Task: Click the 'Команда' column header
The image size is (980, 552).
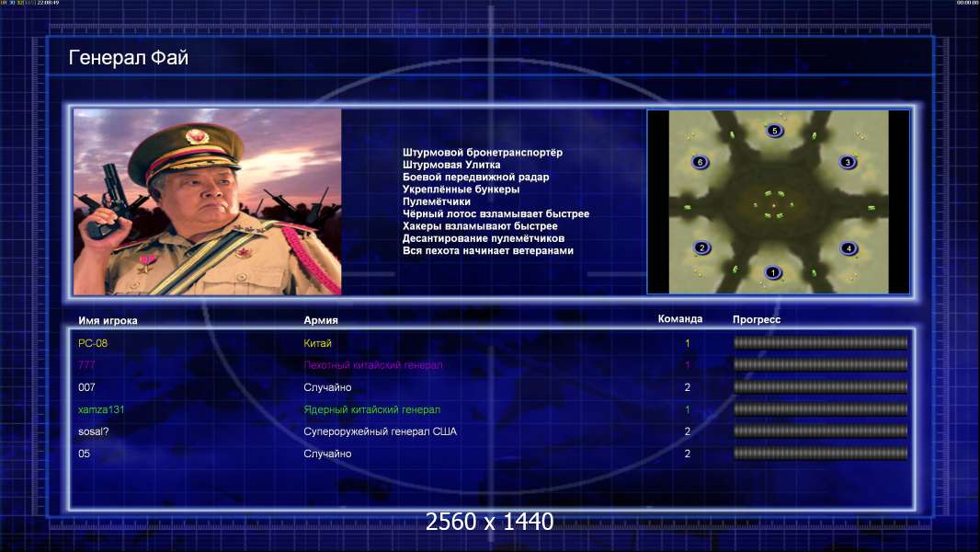Action: pos(680,319)
